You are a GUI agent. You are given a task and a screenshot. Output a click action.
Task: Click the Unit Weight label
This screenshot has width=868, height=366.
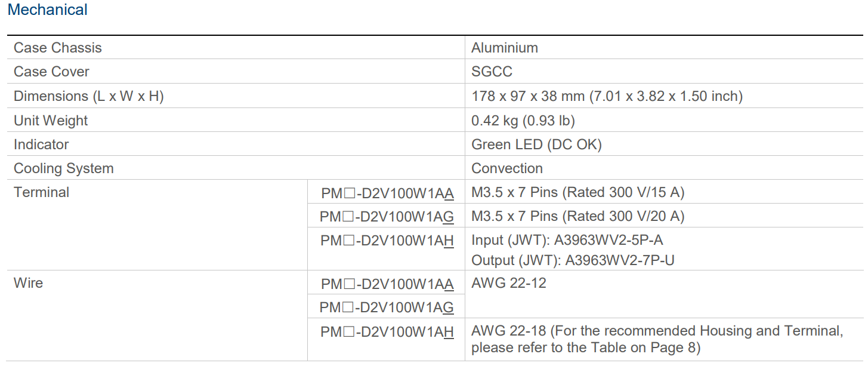pos(51,121)
